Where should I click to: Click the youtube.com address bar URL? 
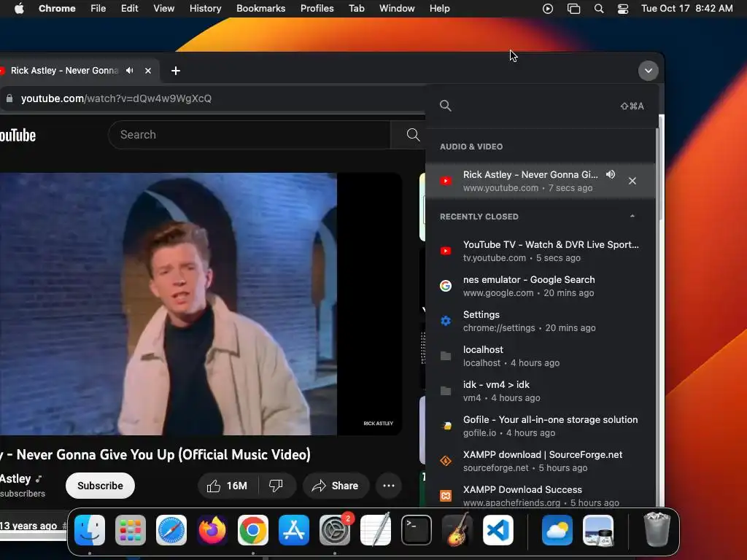click(x=116, y=98)
